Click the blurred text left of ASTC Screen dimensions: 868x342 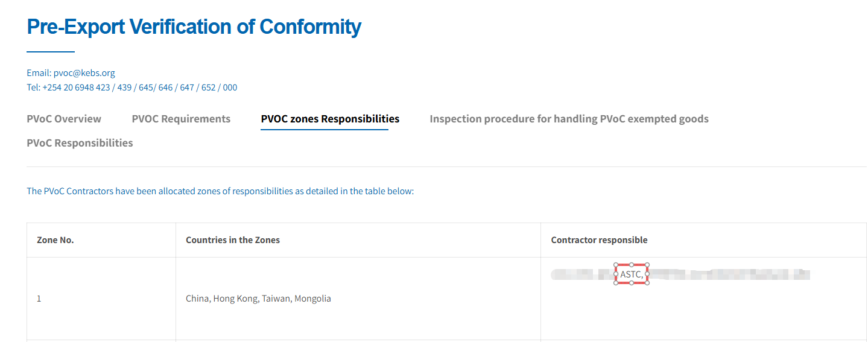click(581, 275)
